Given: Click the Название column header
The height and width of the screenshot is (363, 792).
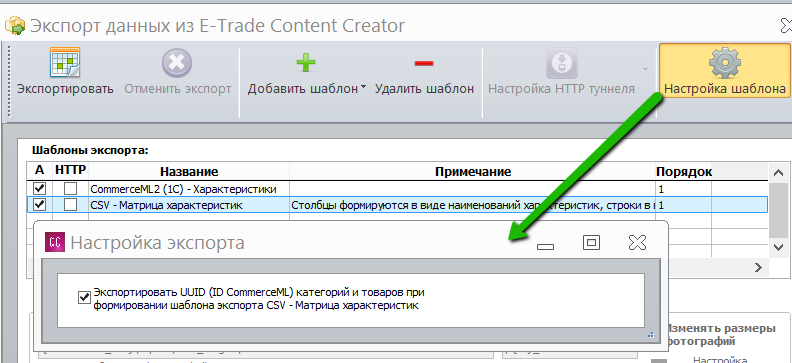Looking at the screenshot, I should pyautogui.click(x=189, y=172).
